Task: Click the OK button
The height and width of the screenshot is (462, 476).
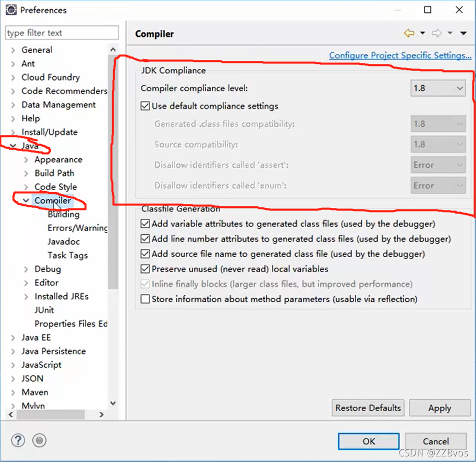Action: (368, 441)
